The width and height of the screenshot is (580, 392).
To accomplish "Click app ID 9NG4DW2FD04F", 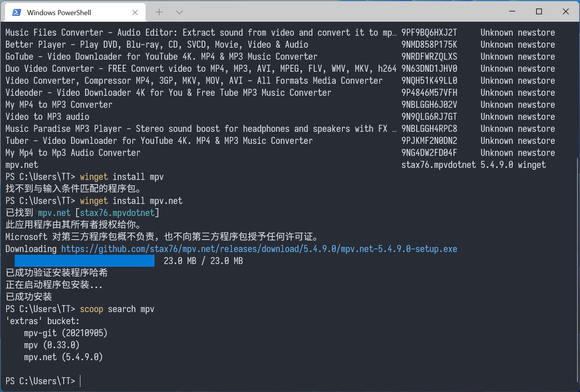I will tap(429, 153).
